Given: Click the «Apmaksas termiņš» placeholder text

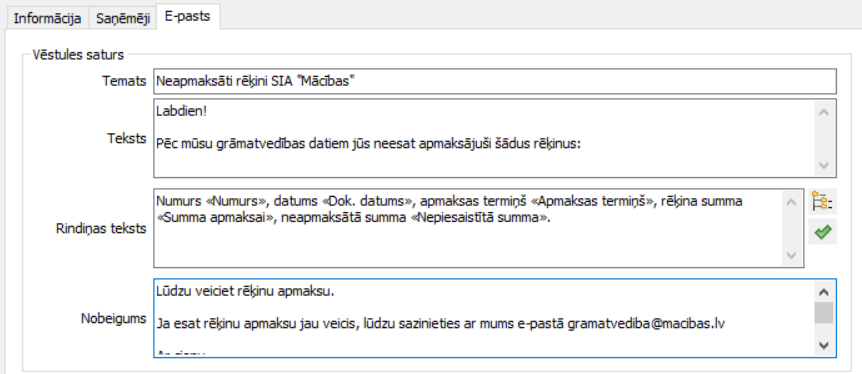Looking at the screenshot, I should coord(594,201).
